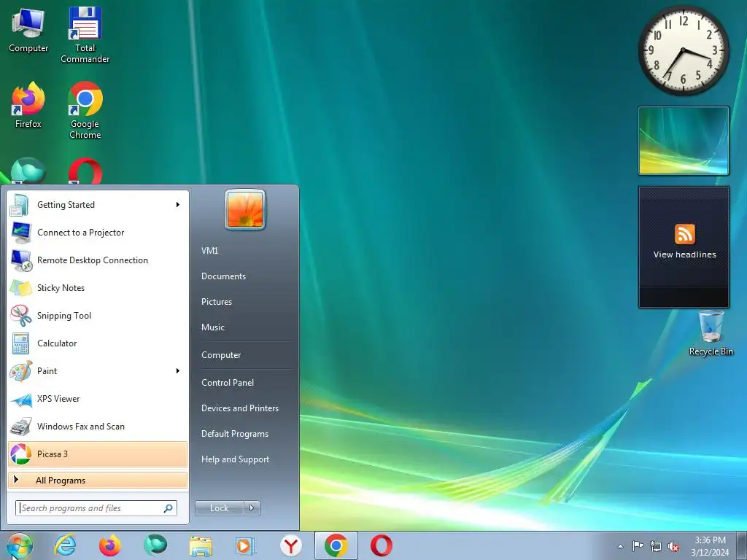Click the Action Center flag icon
The height and width of the screenshot is (560, 747).
638,546
